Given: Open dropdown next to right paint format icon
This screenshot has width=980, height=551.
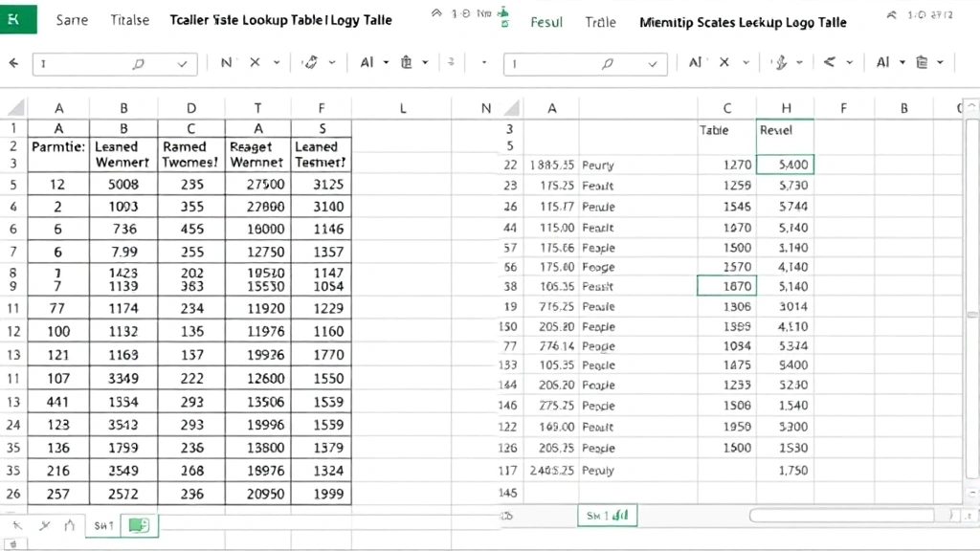Looking at the screenshot, I should pos(798,63).
